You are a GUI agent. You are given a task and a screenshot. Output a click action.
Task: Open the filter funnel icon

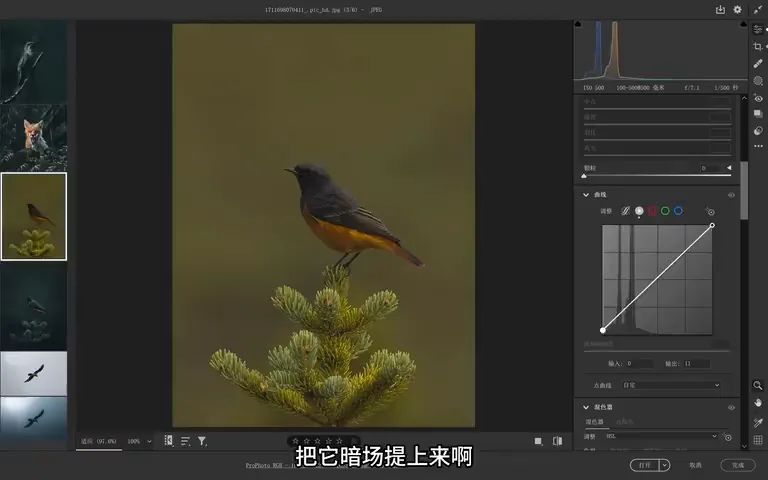coord(202,441)
